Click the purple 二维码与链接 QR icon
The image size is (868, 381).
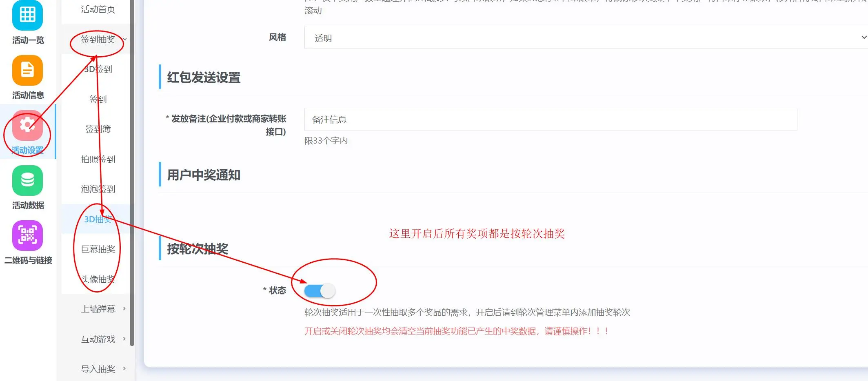click(x=27, y=235)
